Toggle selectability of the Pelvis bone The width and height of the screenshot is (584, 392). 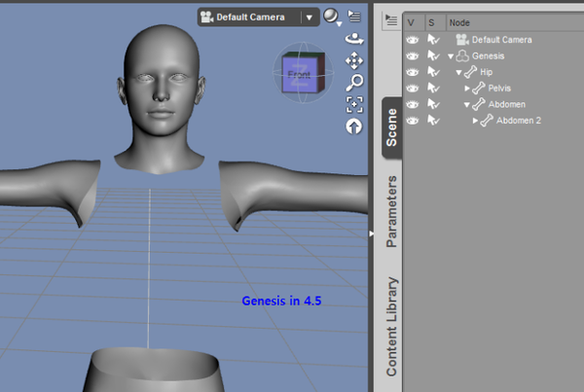pyautogui.click(x=433, y=89)
